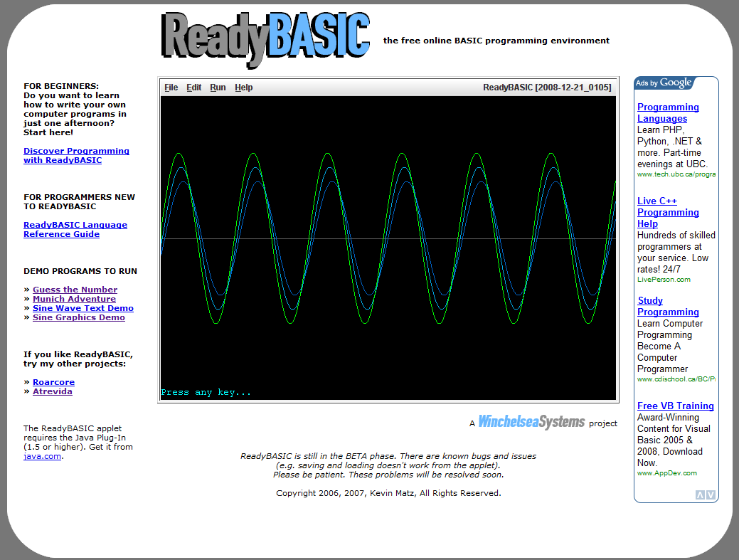Open the Sine Wave Text Demo
The height and width of the screenshot is (560, 739).
83,308
